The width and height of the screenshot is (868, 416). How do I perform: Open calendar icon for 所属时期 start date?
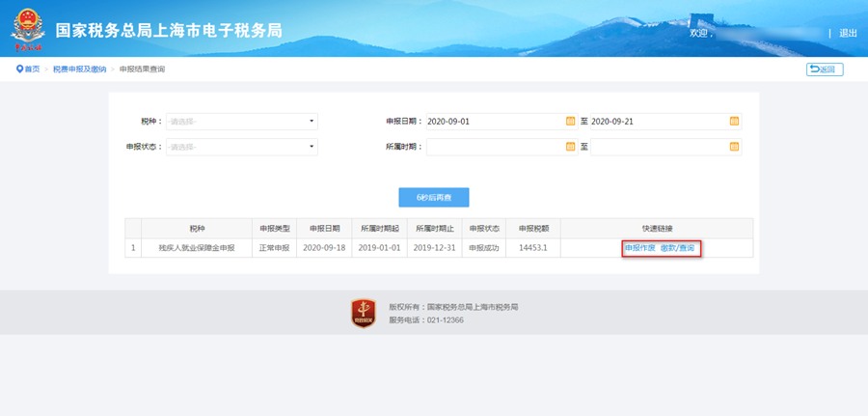[570, 147]
